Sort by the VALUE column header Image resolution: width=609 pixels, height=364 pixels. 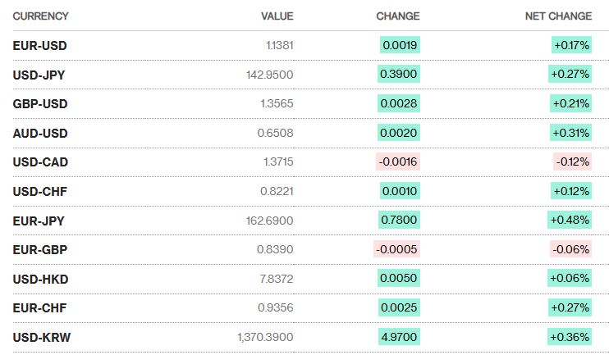pos(277,16)
